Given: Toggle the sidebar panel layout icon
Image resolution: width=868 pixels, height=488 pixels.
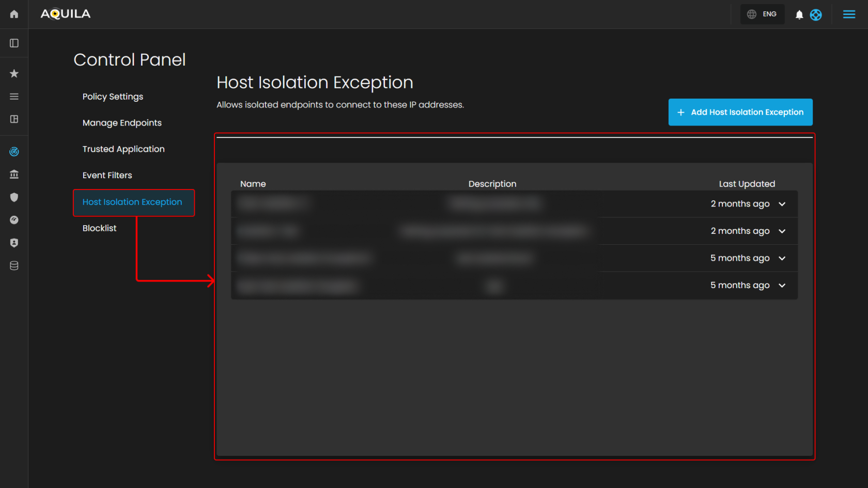Looking at the screenshot, I should click(14, 43).
